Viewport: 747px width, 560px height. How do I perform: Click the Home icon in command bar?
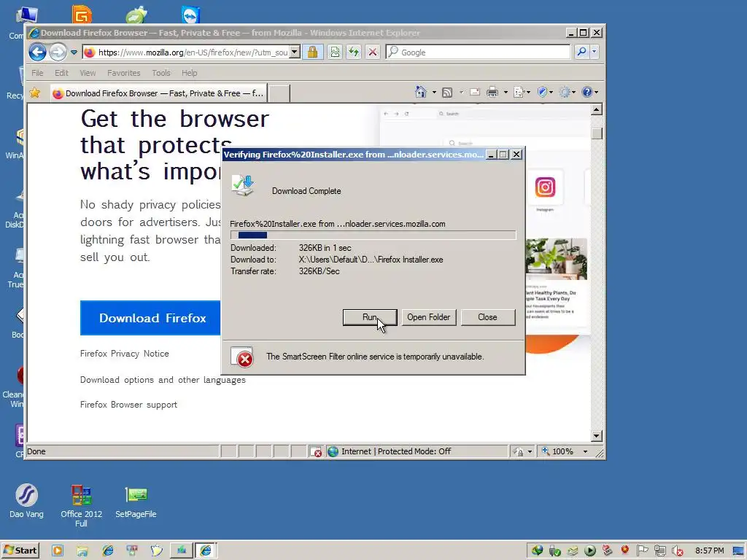(421, 92)
